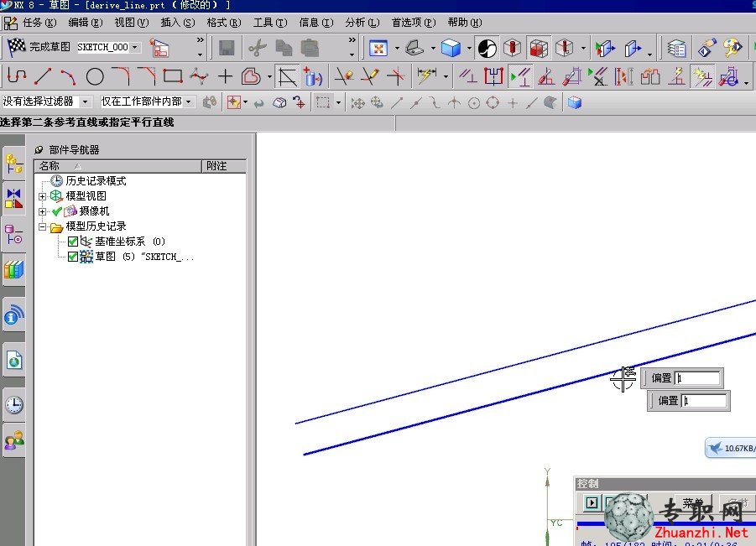Image resolution: width=756 pixels, height=546 pixels.
Task: Open the 仅在工作部件内部 scope dropdown
Action: tap(189, 101)
